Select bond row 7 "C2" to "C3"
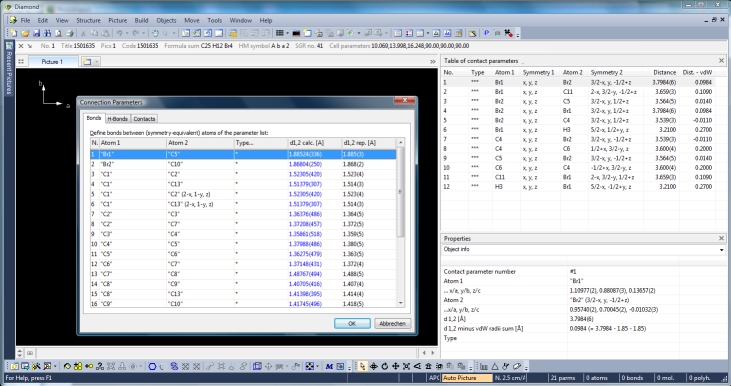This screenshot has height=386, width=731. (243, 214)
